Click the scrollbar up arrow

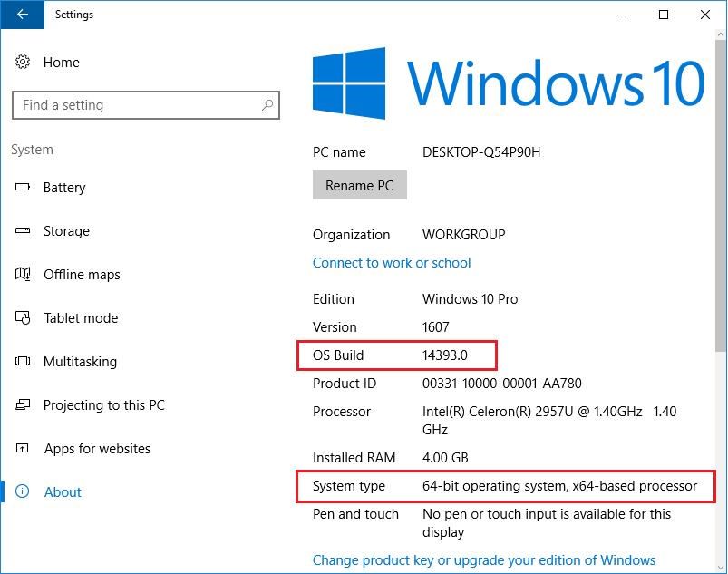tap(720, 34)
